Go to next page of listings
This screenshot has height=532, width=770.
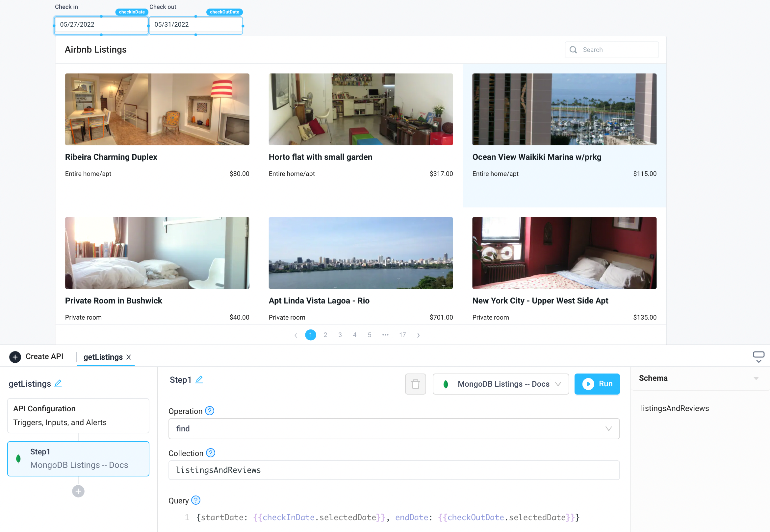(418, 335)
